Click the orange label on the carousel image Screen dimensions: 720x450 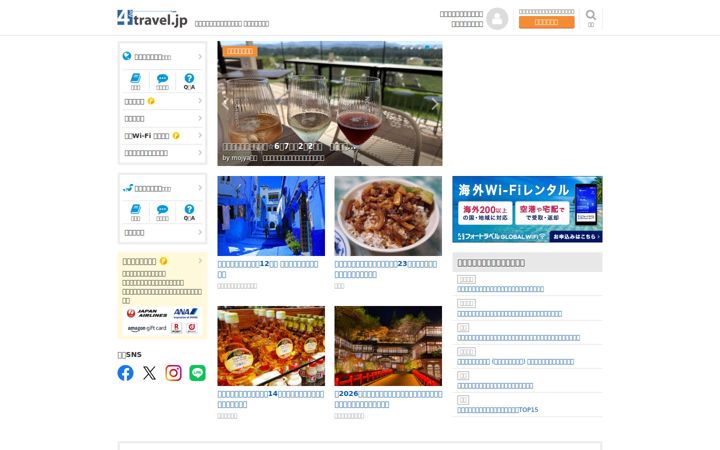240,51
